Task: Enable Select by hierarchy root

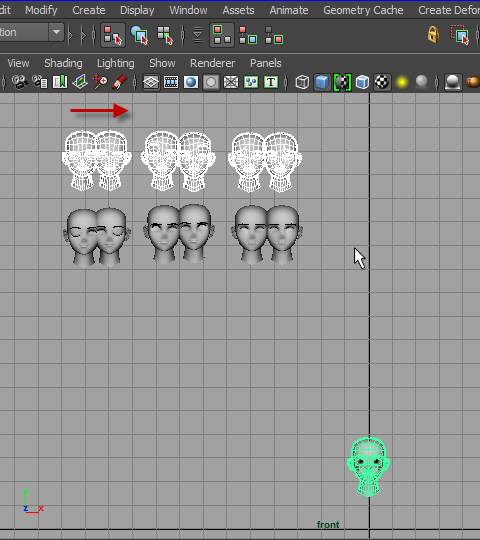Action: [x=222, y=35]
